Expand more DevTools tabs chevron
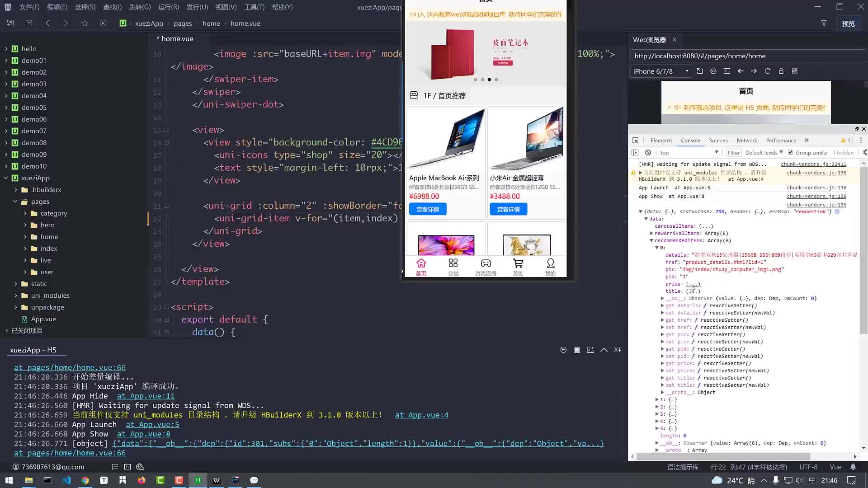The height and width of the screenshot is (488, 868). pos(807,141)
